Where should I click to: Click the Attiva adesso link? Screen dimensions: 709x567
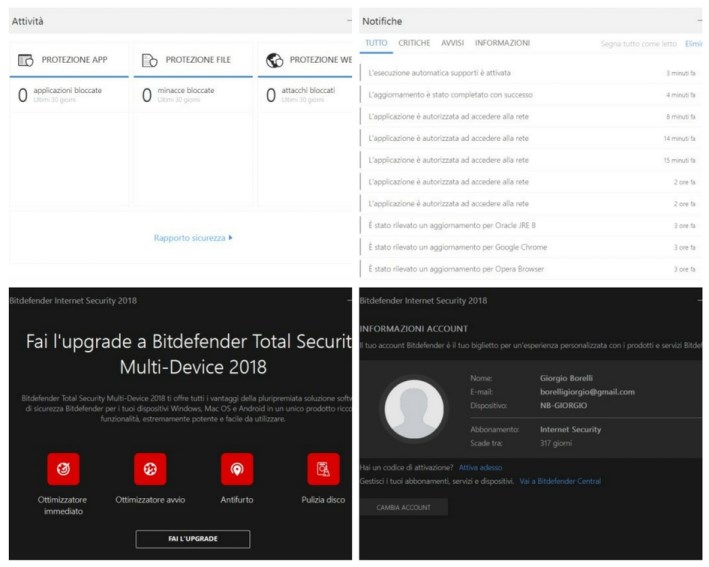pyautogui.click(x=480, y=468)
